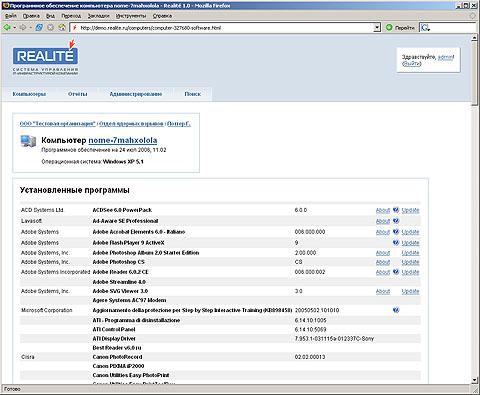Click Update for Adobe SVG Viewer 3.0
Viewport: 480px width, 395px height.
(x=410, y=291)
